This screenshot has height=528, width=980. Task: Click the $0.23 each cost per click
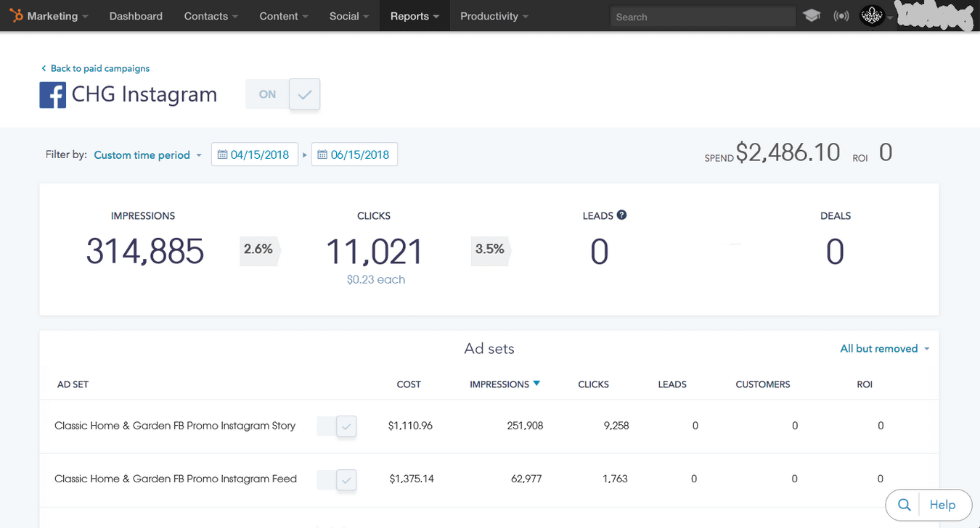[x=376, y=279]
